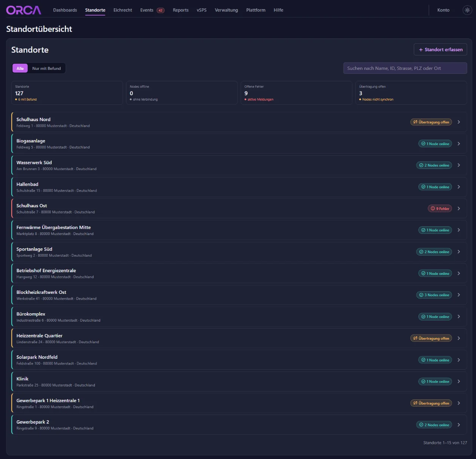Go to Reports in the navigation
Viewport: 476px width, 459px height.
pyautogui.click(x=181, y=10)
